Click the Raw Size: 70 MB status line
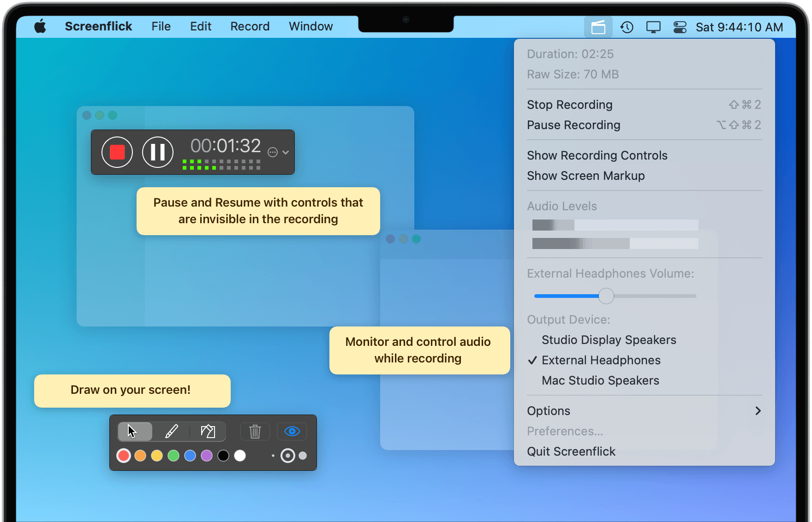Screen dimensions: 812x522 pos(573,74)
